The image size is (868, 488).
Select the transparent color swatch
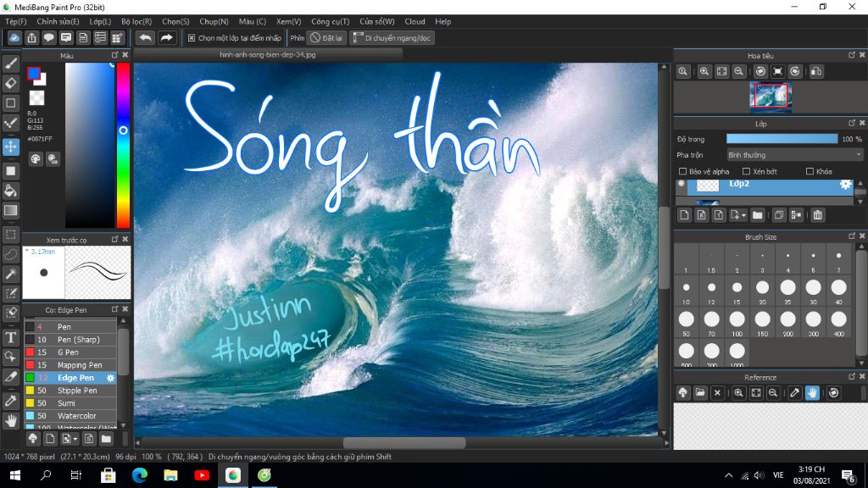coord(37,98)
